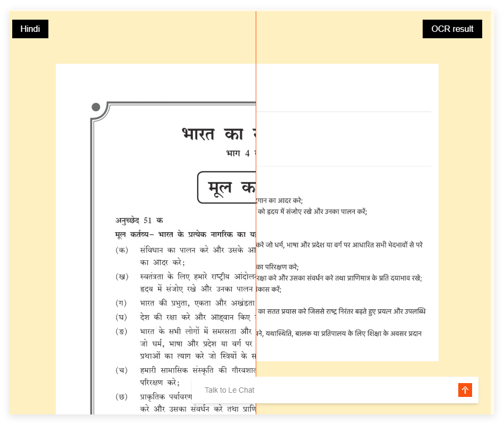504x424 pixels.
Task: Click the भाग 4 subtitle in document
Action: click(240, 154)
